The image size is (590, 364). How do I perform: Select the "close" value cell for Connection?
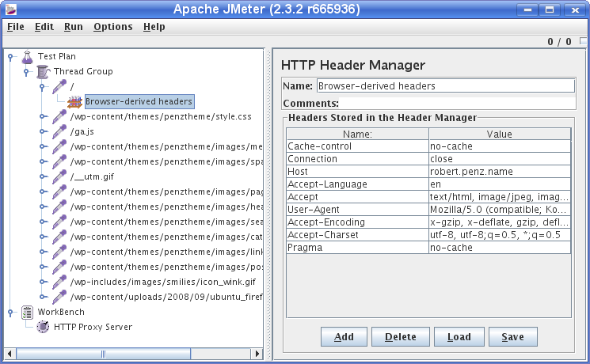coord(500,159)
